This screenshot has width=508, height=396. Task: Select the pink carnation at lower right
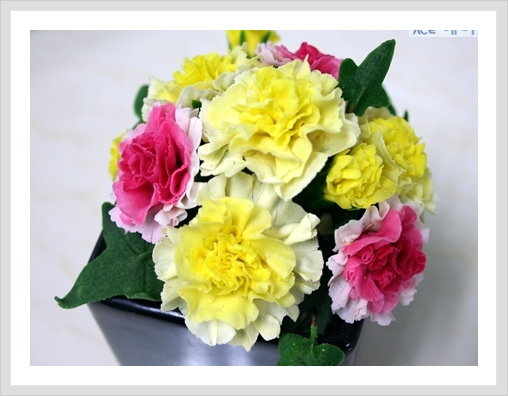[378, 262]
